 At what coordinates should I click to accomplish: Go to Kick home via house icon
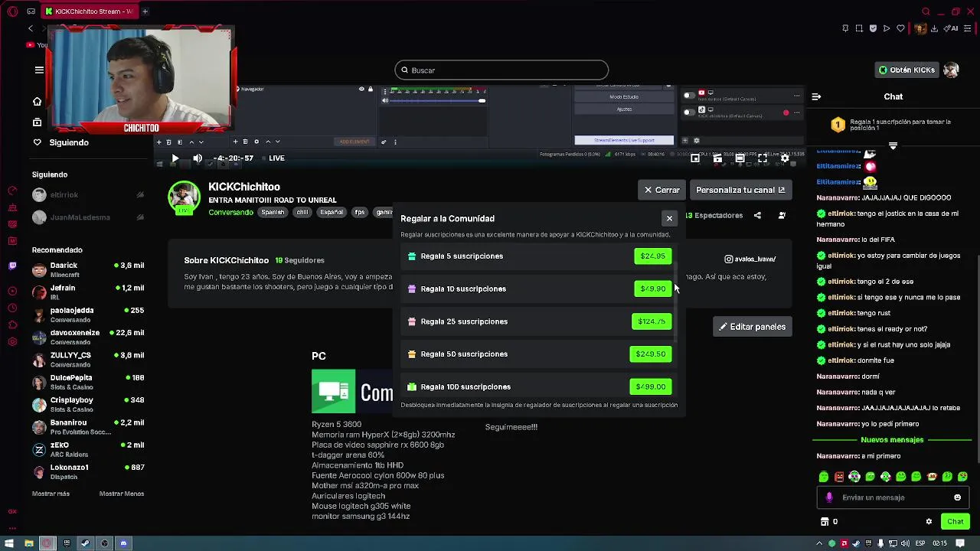37,101
